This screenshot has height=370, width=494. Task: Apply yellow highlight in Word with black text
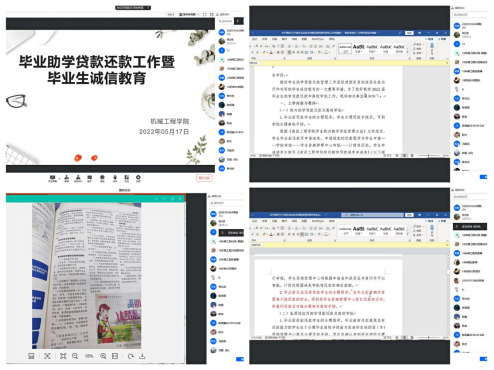(265, 52)
